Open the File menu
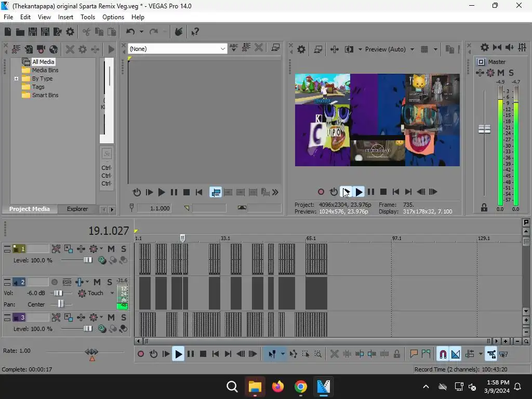Screen dimensions: 532x399 tap(8, 17)
